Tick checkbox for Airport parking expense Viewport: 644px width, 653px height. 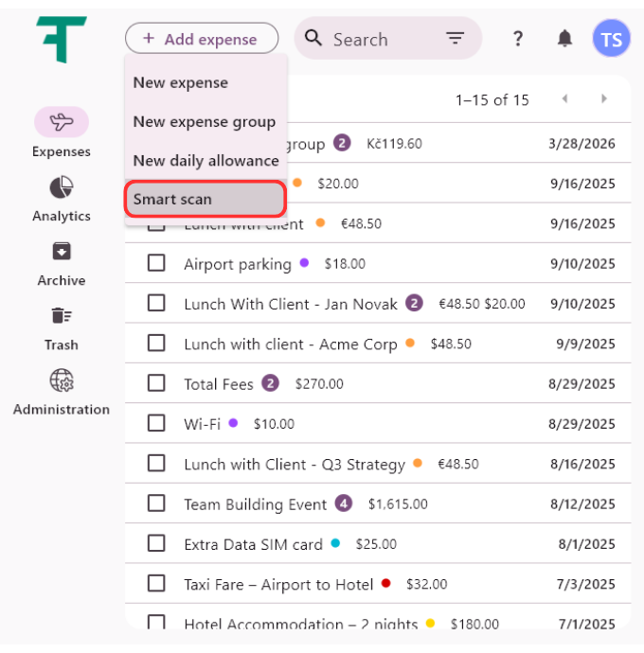pyautogui.click(x=156, y=263)
